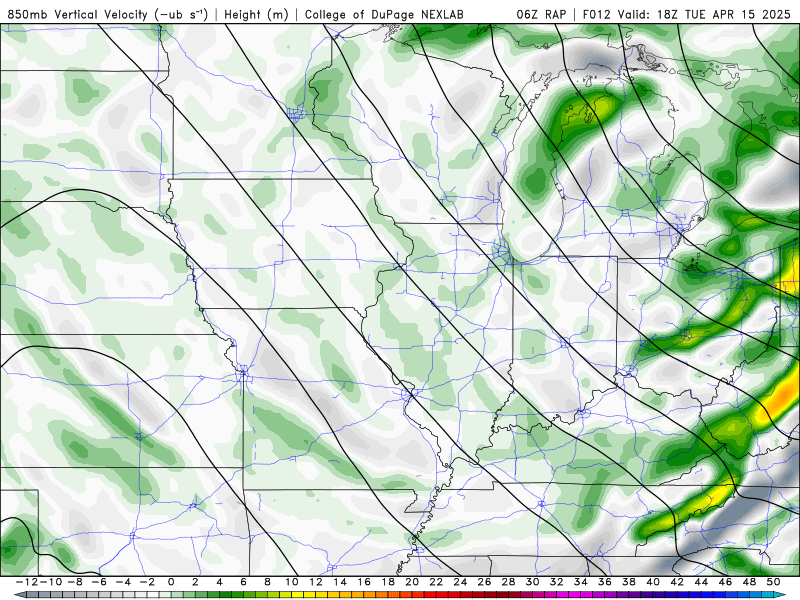The height and width of the screenshot is (600, 800).
Task: Click the "College of DuPage NEXLAB" label
Action: (x=384, y=14)
